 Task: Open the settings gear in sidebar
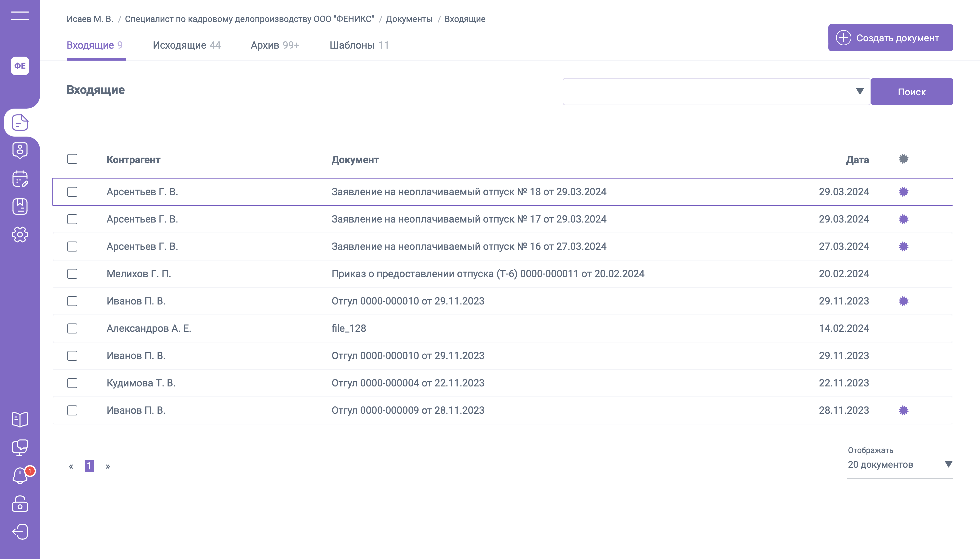[20, 235]
